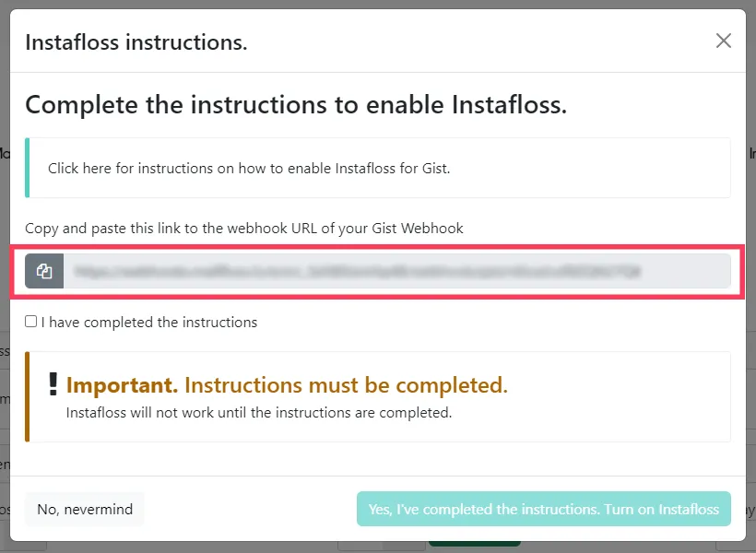
Task: Click the "Instafloss will not work" notice text
Action: pos(259,413)
